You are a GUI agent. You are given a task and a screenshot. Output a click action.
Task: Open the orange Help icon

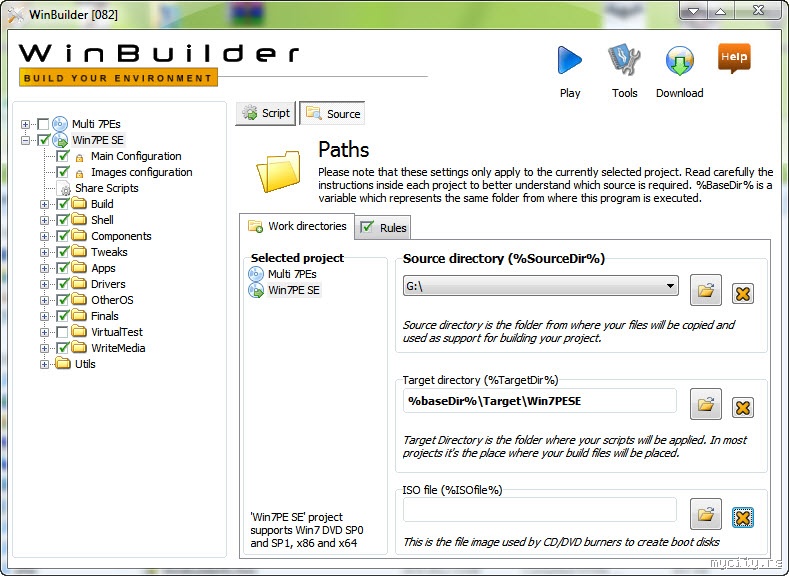pos(734,58)
